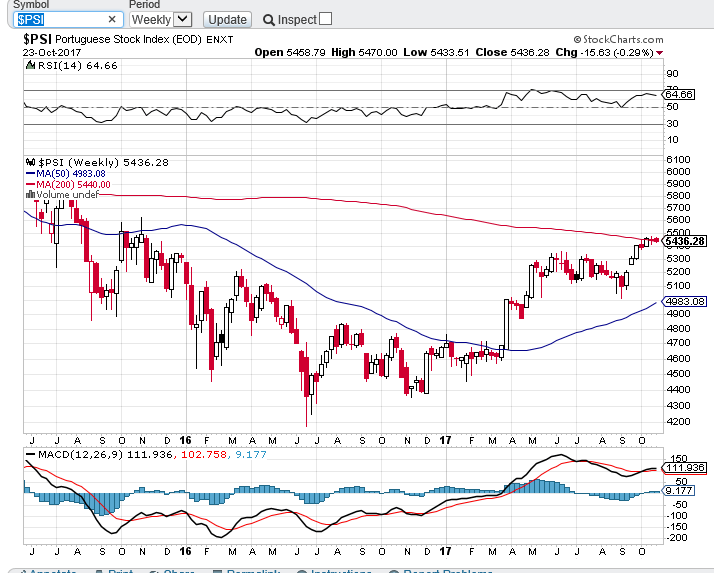The image size is (714, 573).
Task: Click the 4983.08 MA(50) tag on right axis
Action: coord(684,302)
